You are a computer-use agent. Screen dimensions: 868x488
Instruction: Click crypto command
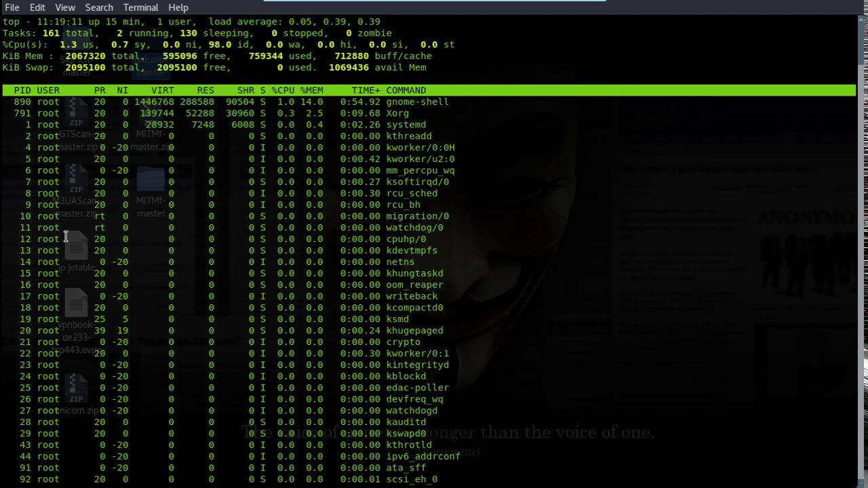tap(403, 342)
